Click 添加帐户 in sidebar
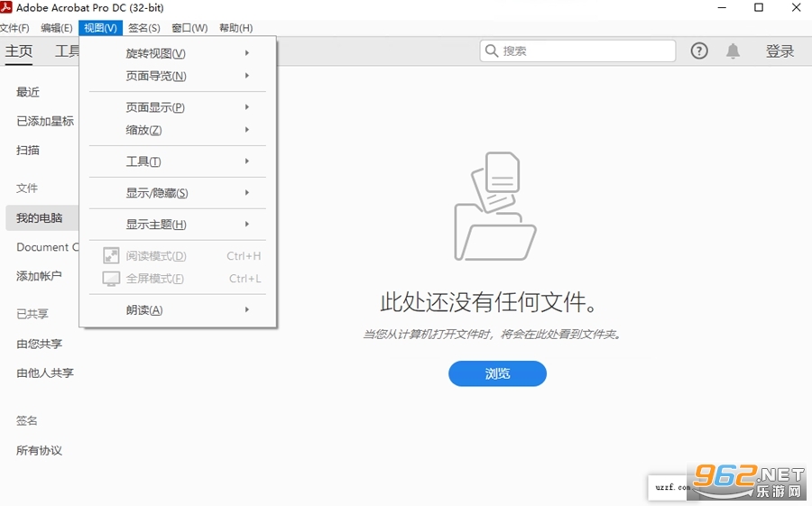Screen dimensions: 812x506 click(x=39, y=276)
